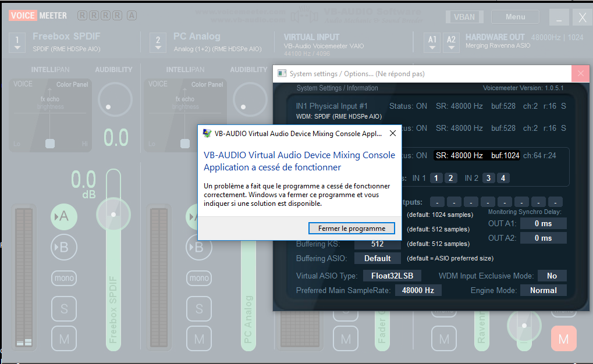Viewport: 593px width, 364px height.
Task: Toggle the A bus button on Freebox SPDIF strip
Action: (64, 216)
